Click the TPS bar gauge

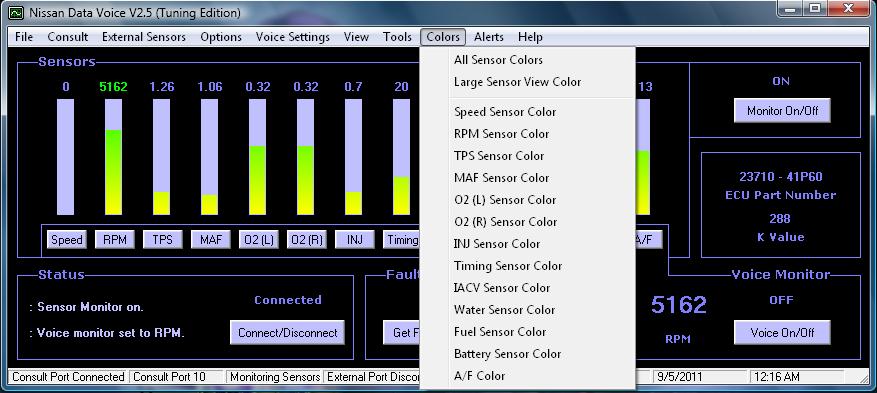[162, 157]
